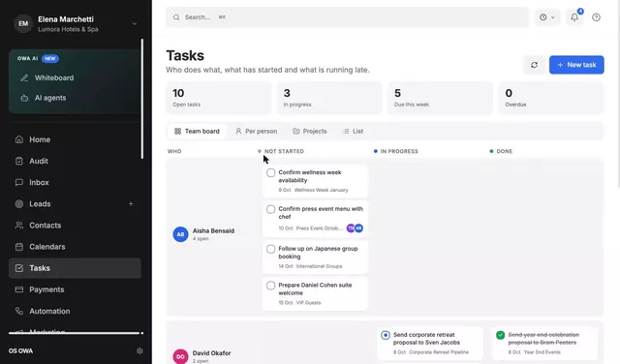
Task: Click the EM profile avatar
Action: coord(23,23)
